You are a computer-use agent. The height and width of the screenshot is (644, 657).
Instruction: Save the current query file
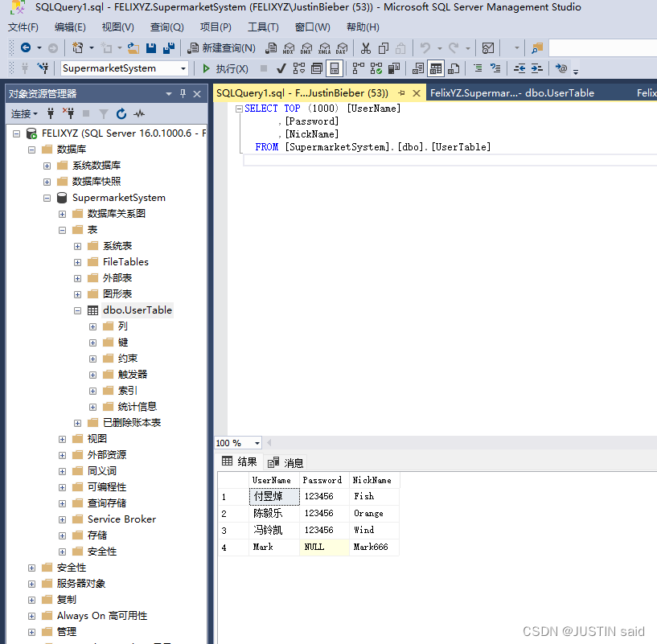click(x=151, y=48)
